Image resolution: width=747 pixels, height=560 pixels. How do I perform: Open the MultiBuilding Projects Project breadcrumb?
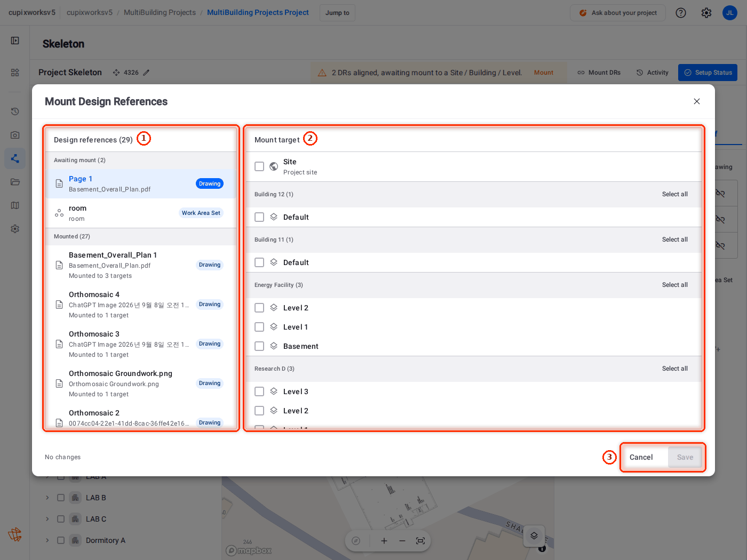point(258,12)
